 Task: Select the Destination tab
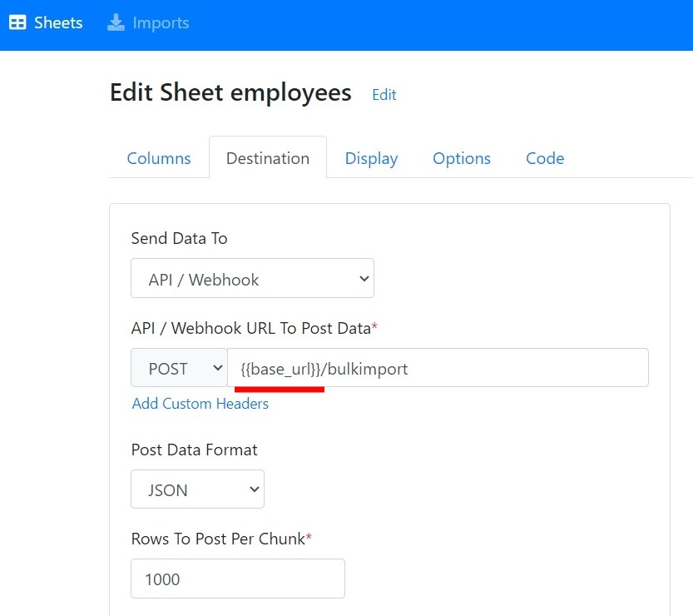click(x=268, y=158)
